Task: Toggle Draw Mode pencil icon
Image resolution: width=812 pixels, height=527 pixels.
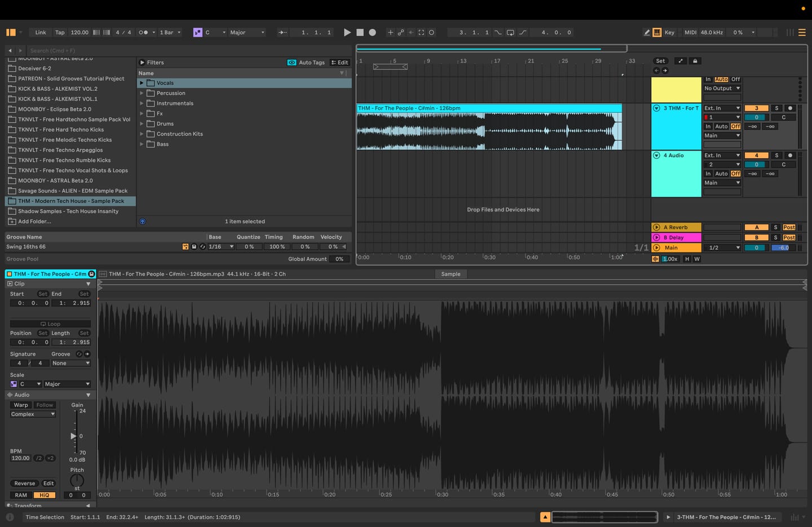Action: 647,32
